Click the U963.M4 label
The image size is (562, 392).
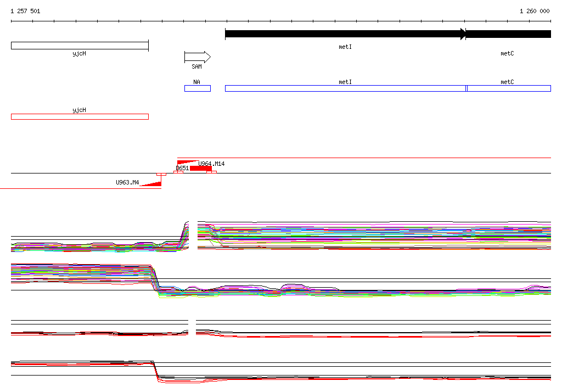(127, 182)
